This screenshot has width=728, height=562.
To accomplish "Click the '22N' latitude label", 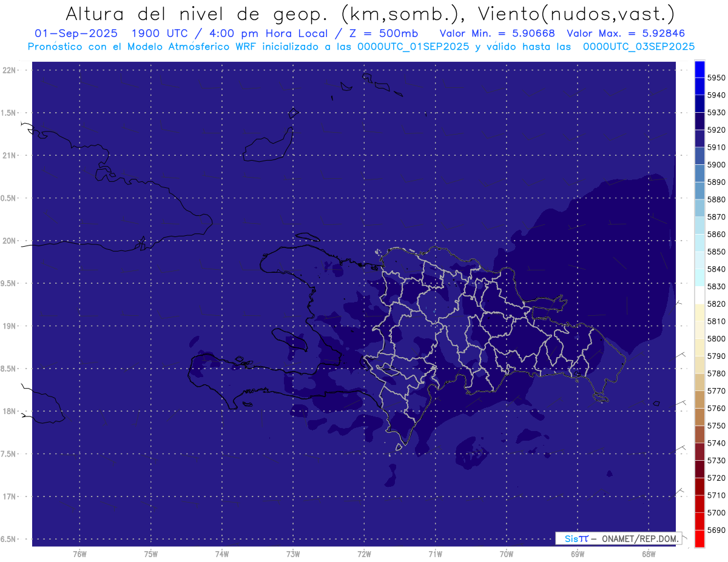I will pos(10,70).
